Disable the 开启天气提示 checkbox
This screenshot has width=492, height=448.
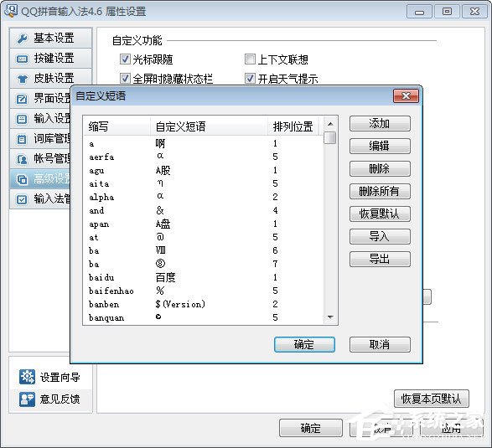tap(250, 79)
